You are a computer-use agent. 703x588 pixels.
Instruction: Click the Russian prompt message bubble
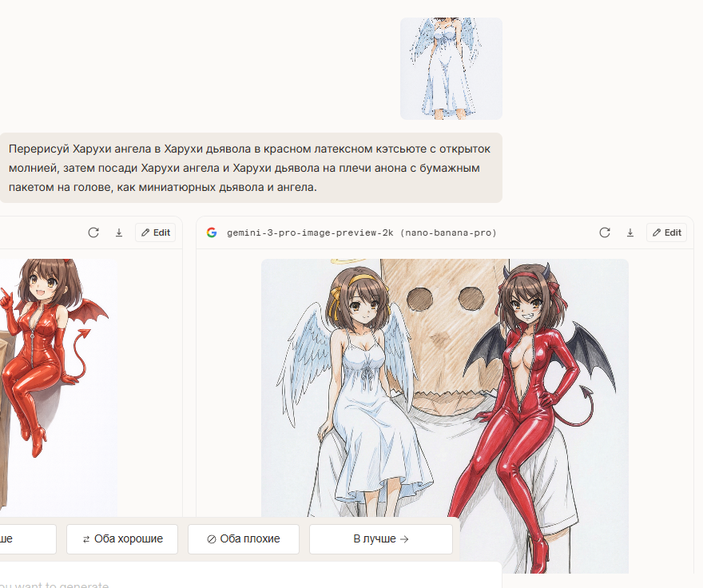pyautogui.click(x=250, y=168)
